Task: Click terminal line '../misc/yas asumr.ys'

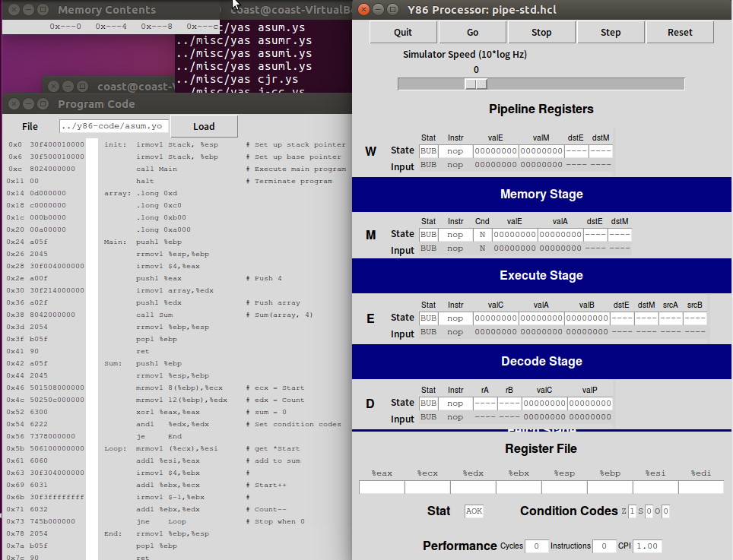Action: (244, 40)
